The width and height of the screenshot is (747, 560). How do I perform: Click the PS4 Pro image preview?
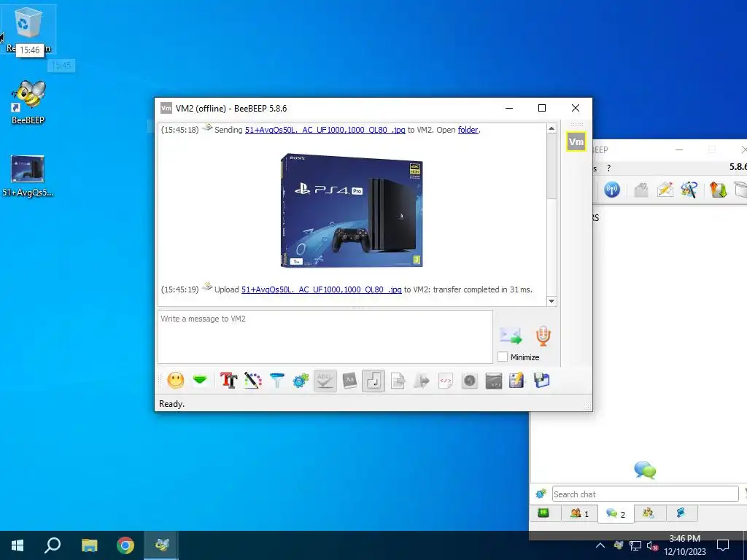tap(352, 210)
